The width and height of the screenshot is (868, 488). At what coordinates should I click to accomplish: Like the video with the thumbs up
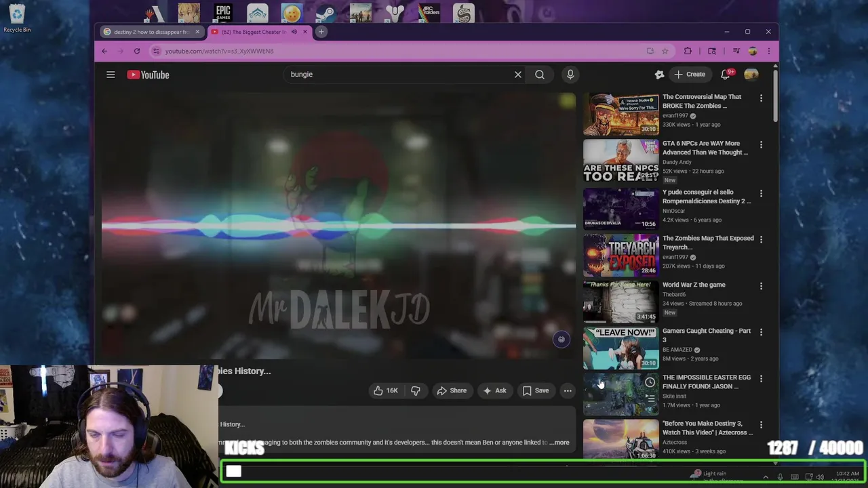385,390
